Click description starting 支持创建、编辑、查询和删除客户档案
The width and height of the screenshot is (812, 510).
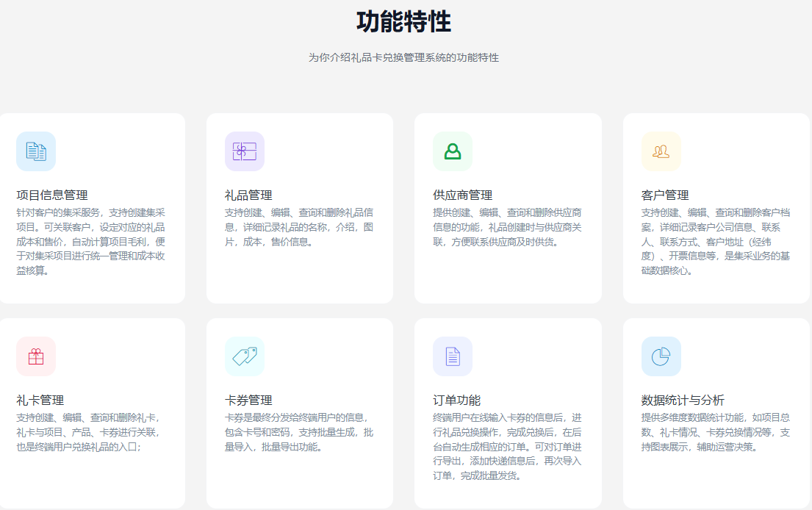[x=716, y=241]
